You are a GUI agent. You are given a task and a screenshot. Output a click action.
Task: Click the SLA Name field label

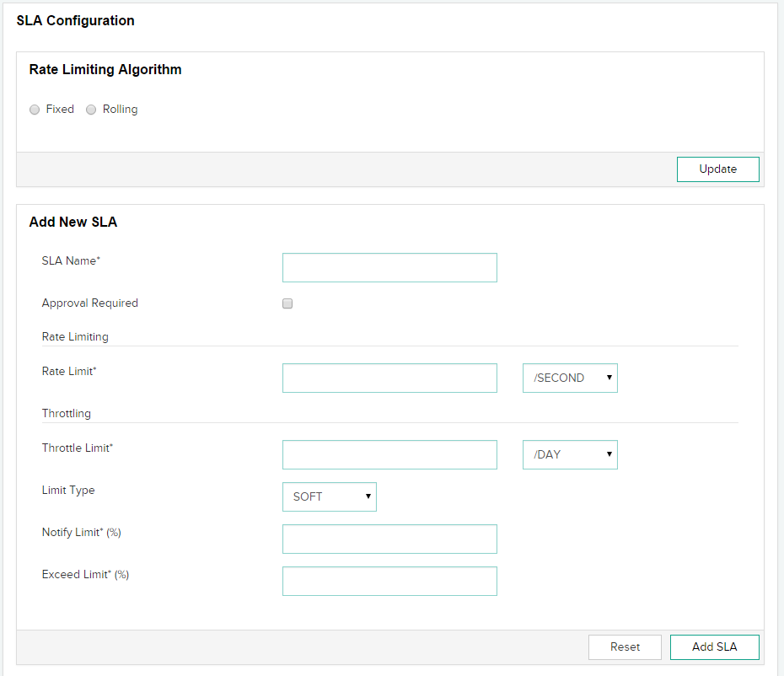coord(71,260)
